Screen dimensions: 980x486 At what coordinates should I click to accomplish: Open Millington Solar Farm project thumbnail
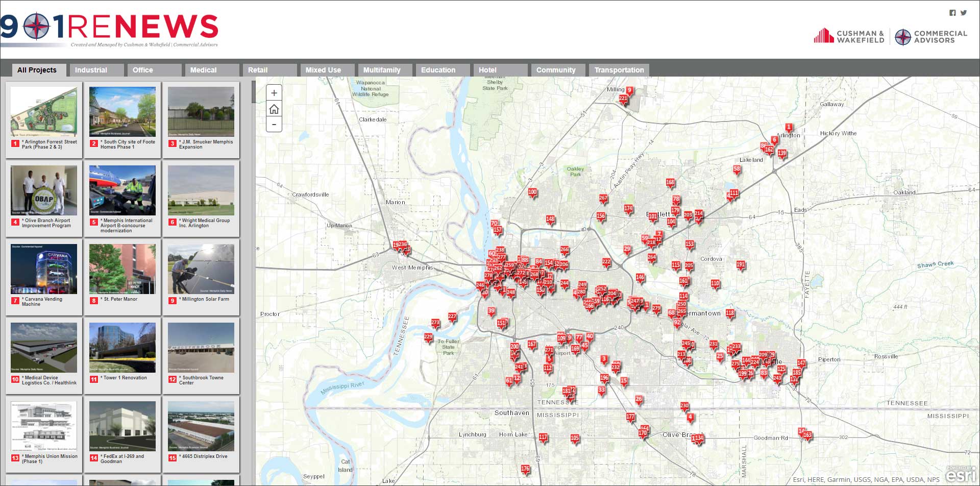(201, 269)
